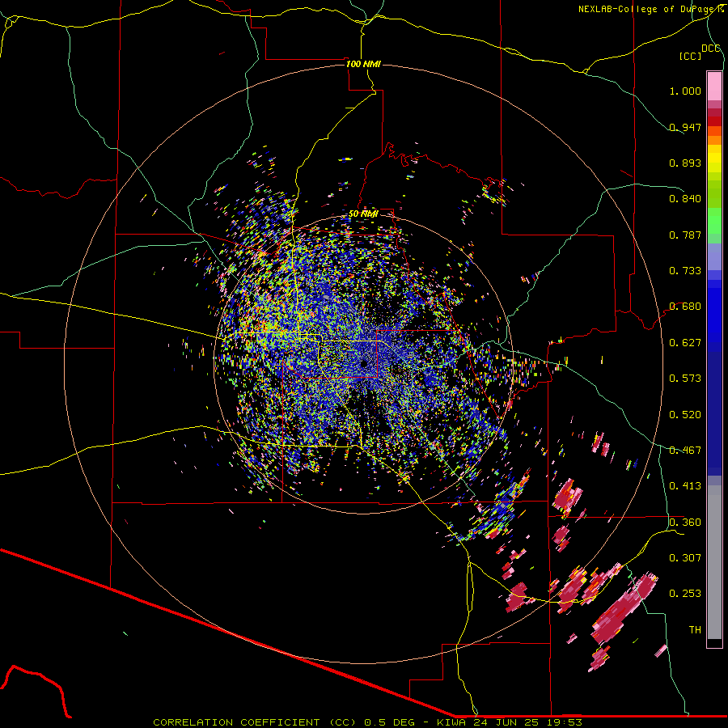
Task: Select the 0.947 scale value
Action: coord(685,127)
